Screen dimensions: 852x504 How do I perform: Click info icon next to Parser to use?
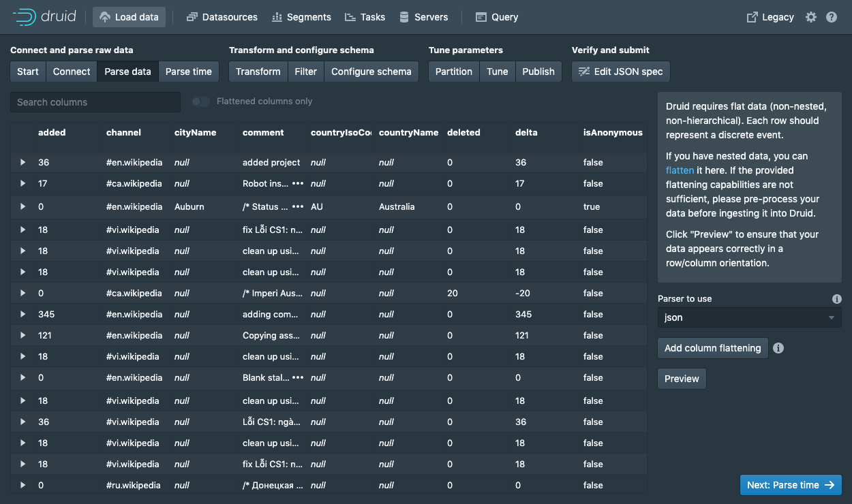837,299
